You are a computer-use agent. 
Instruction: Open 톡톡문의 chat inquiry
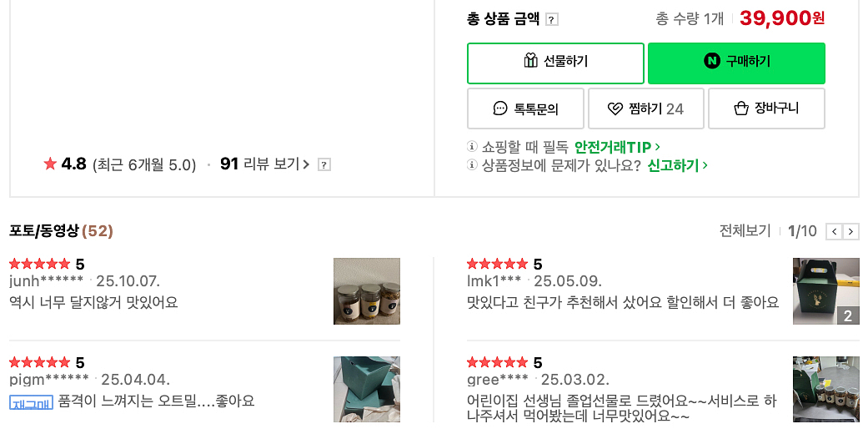click(526, 108)
